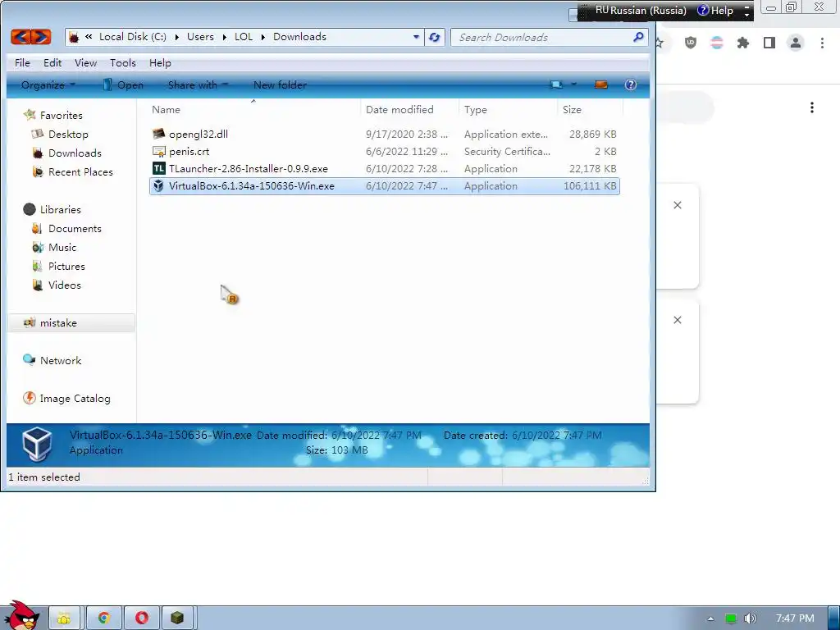Open Explorer help question mark icon

[x=631, y=84]
